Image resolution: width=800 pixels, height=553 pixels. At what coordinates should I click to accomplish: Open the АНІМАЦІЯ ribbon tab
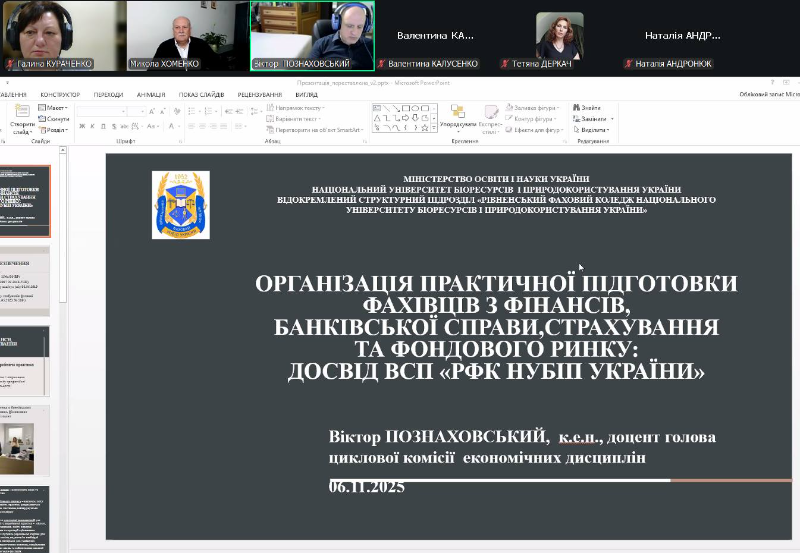[x=151, y=95]
